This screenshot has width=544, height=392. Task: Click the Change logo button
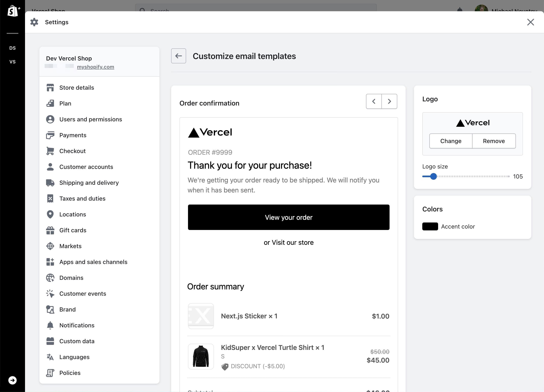click(x=451, y=141)
